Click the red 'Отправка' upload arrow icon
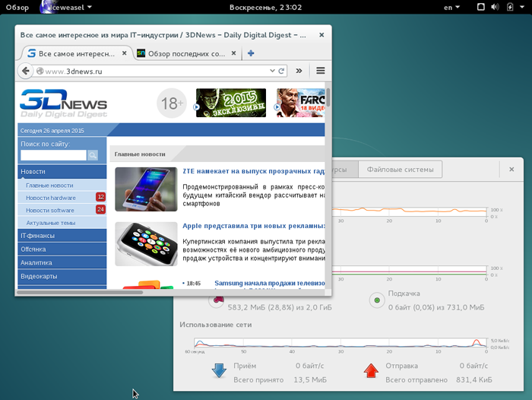The height and width of the screenshot is (400, 532). (x=371, y=370)
